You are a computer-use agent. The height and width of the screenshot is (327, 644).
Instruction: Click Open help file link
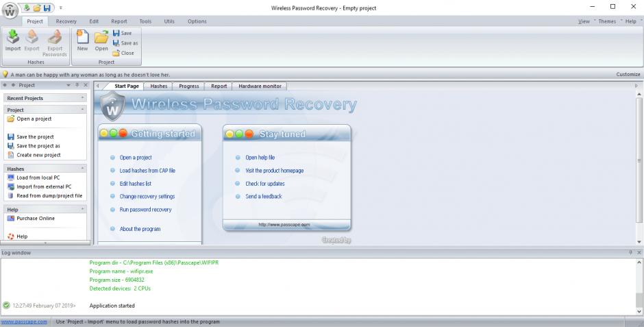[x=260, y=158]
